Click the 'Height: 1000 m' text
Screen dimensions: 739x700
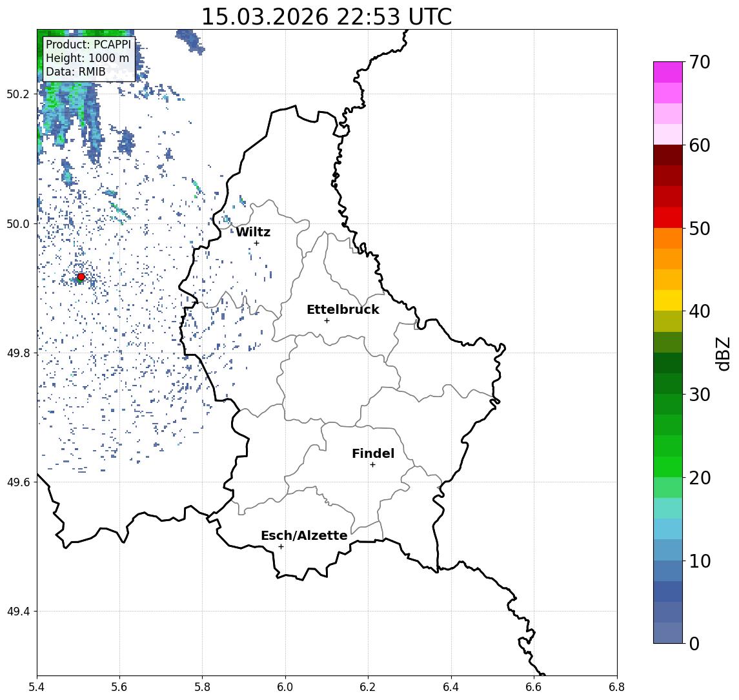(87, 58)
